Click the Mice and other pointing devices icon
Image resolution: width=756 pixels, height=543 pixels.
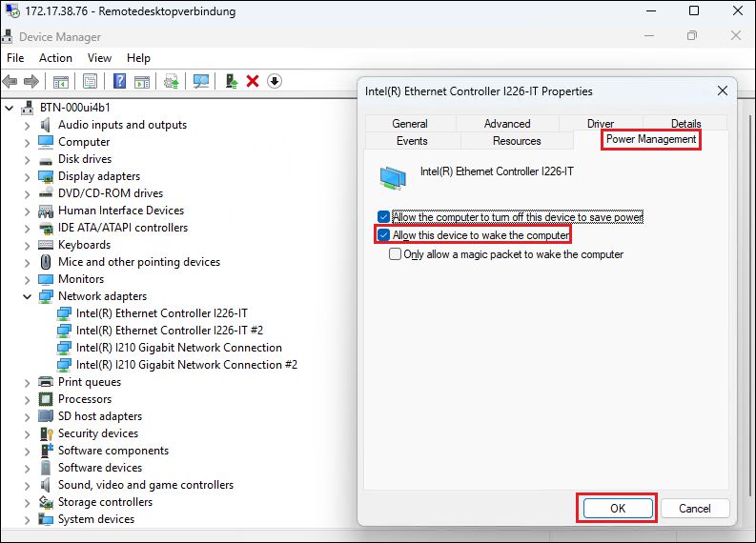[x=46, y=262]
